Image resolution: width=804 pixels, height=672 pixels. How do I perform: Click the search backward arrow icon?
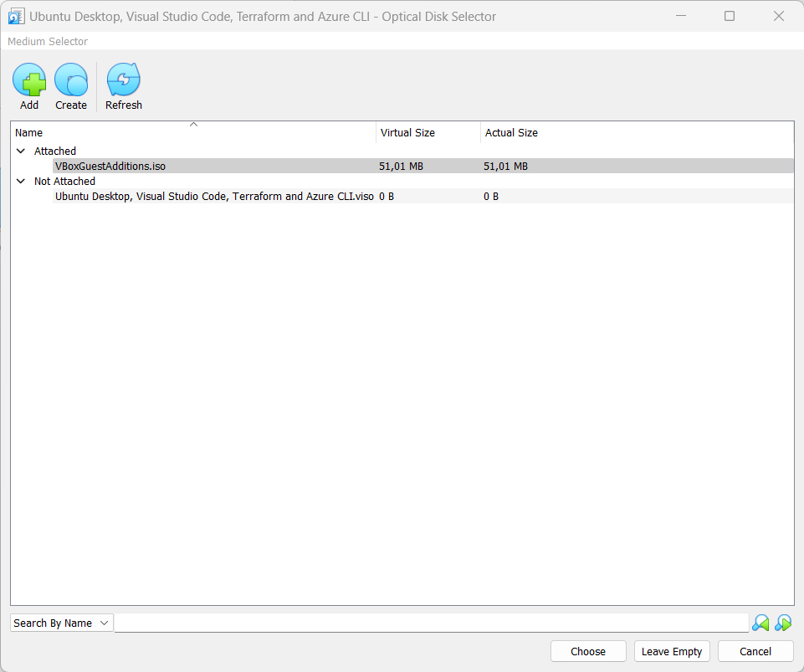[760, 623]
